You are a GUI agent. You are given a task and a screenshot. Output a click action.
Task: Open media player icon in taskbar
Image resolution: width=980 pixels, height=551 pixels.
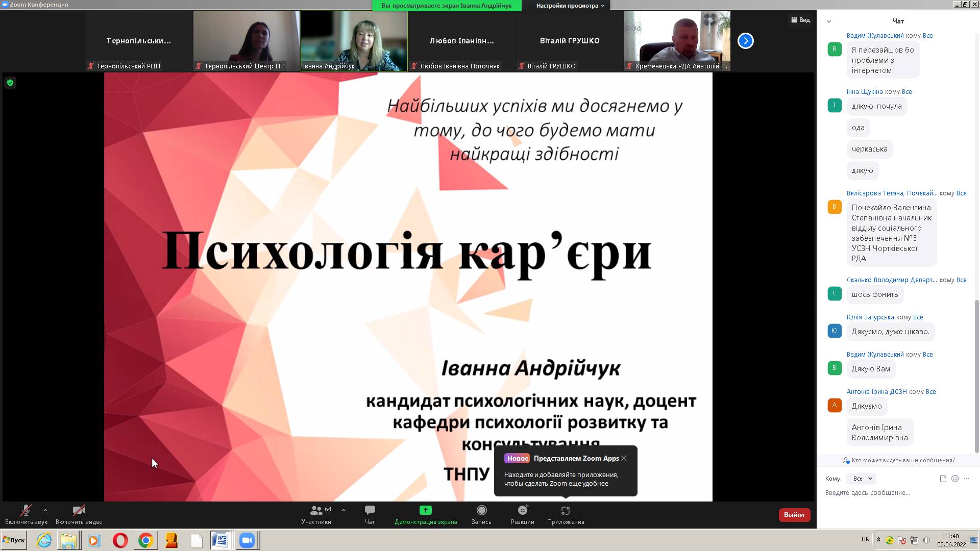click(x=94, y=540)
